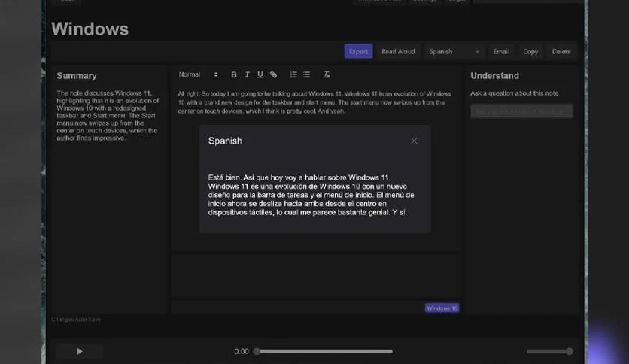Open the Normal text style dropdown
The image size is (629, 364).
pos(198,74)
